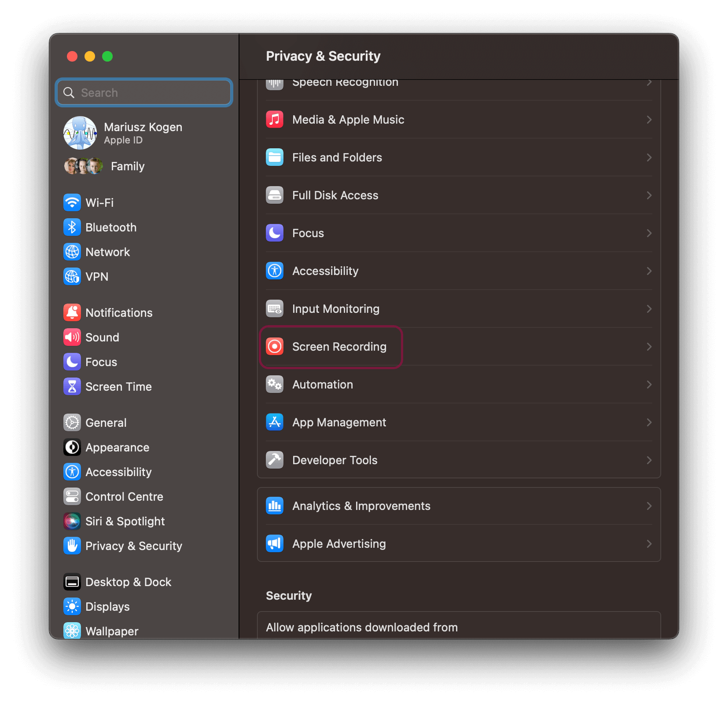Click the Full Disk Access drive icon
728x704 pixels.
tap(275, 195)
